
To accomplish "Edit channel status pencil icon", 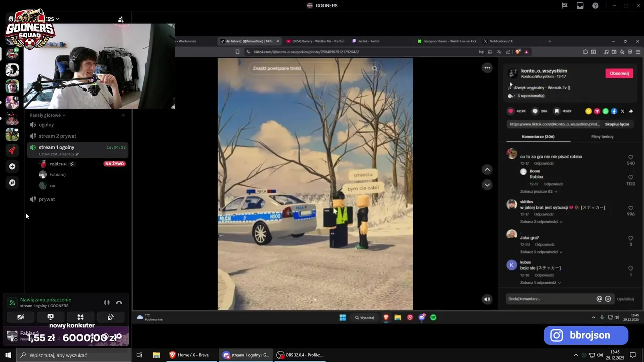I will tap(77, 154).
